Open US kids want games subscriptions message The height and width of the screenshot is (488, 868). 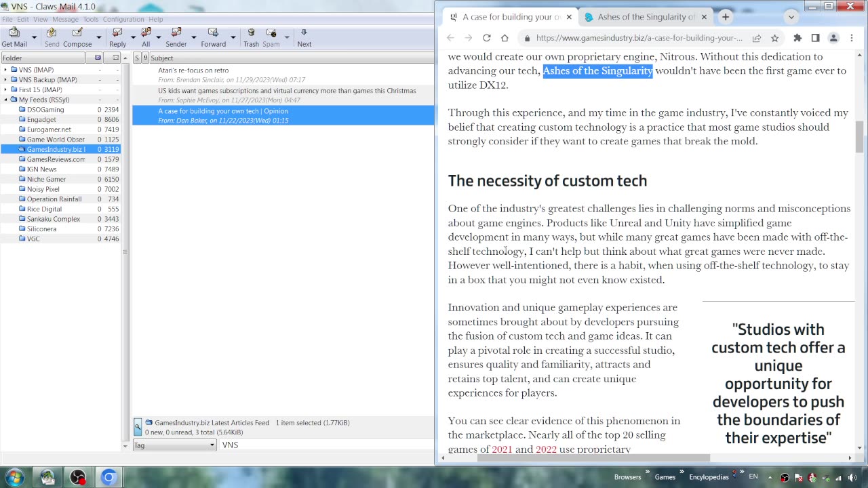[x=283, y=96]
